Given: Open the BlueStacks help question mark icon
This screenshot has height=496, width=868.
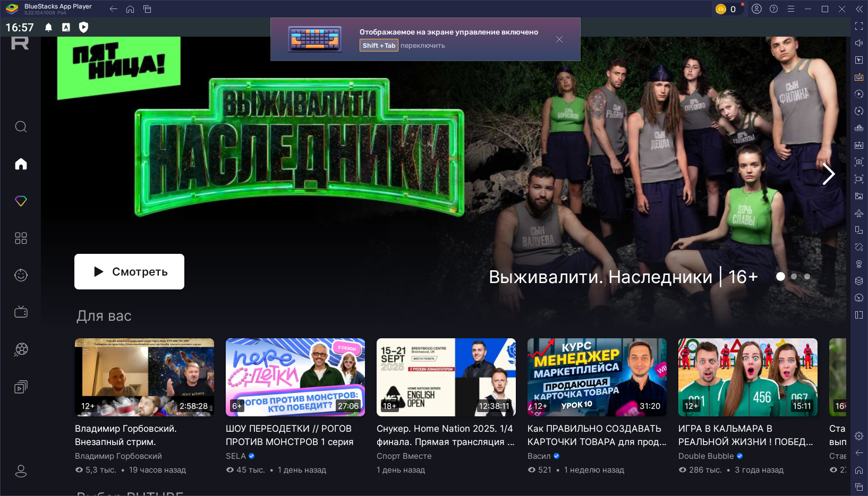Looking at the screenshot, I should (774, 9).
